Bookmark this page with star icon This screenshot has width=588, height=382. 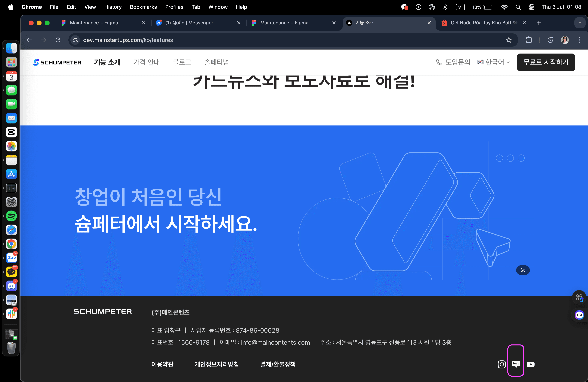[x=508, y=40]
